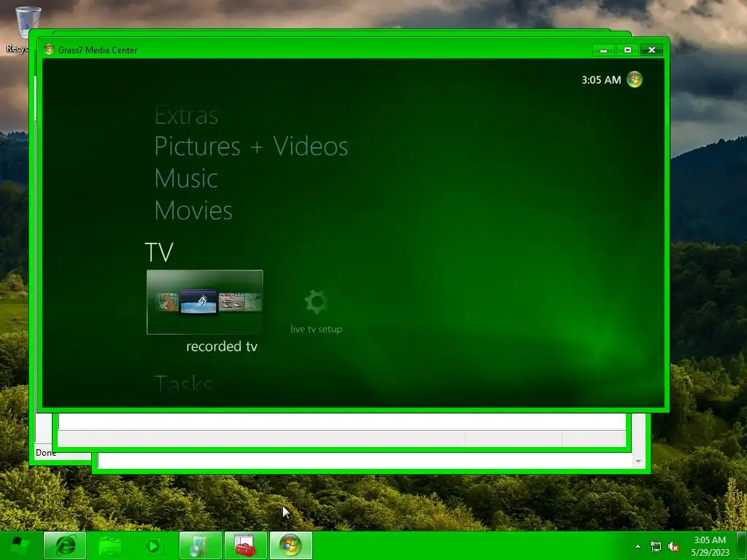Open the Tasks category
Screen dimensions: 747x560
[x=183, y=384]
